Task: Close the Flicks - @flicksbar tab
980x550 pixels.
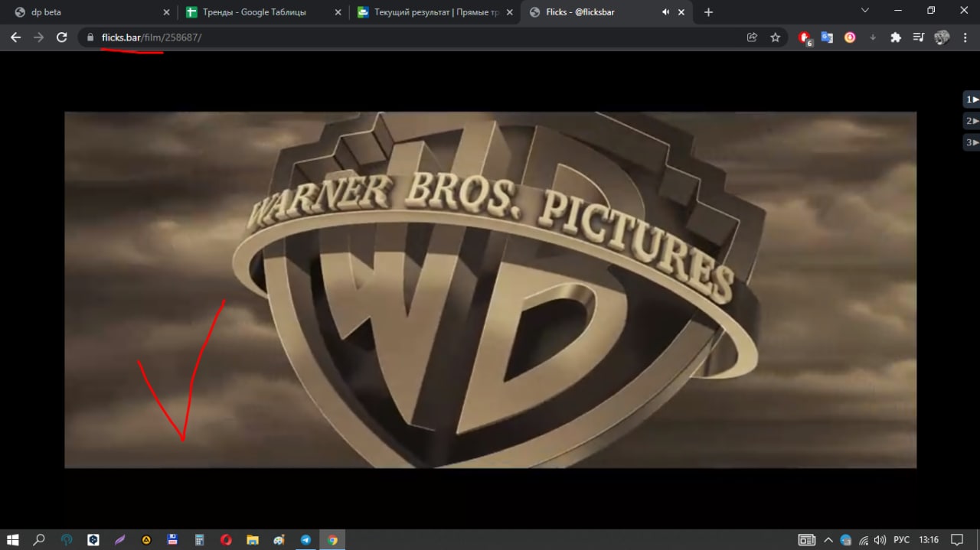Action: tap(681, 11)
